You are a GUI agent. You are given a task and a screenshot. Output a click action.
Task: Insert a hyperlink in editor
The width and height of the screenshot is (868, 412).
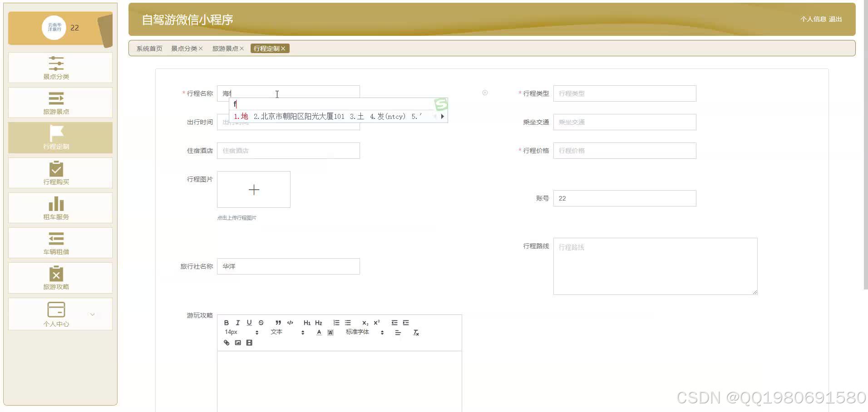coord(227,343)
